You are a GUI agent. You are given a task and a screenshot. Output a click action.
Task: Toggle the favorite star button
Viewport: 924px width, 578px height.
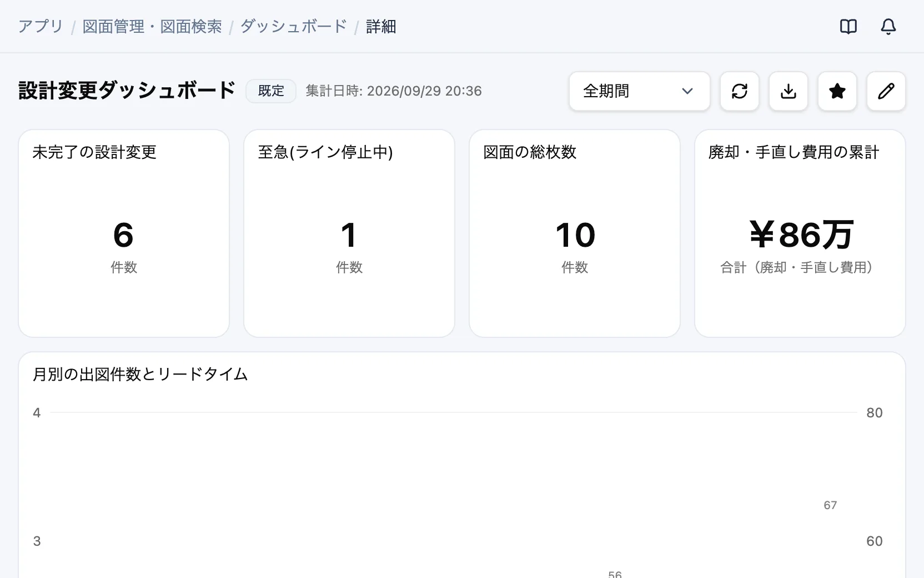[x=837, y=91]
